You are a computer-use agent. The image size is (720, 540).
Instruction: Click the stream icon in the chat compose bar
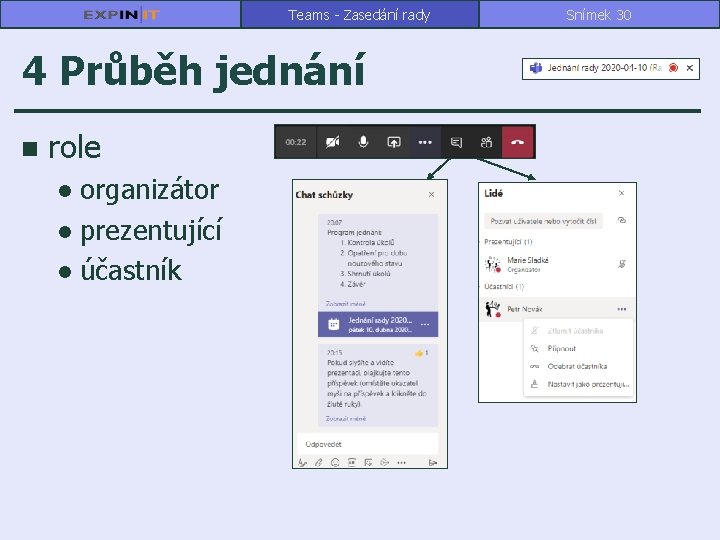[x=385, y=462]
